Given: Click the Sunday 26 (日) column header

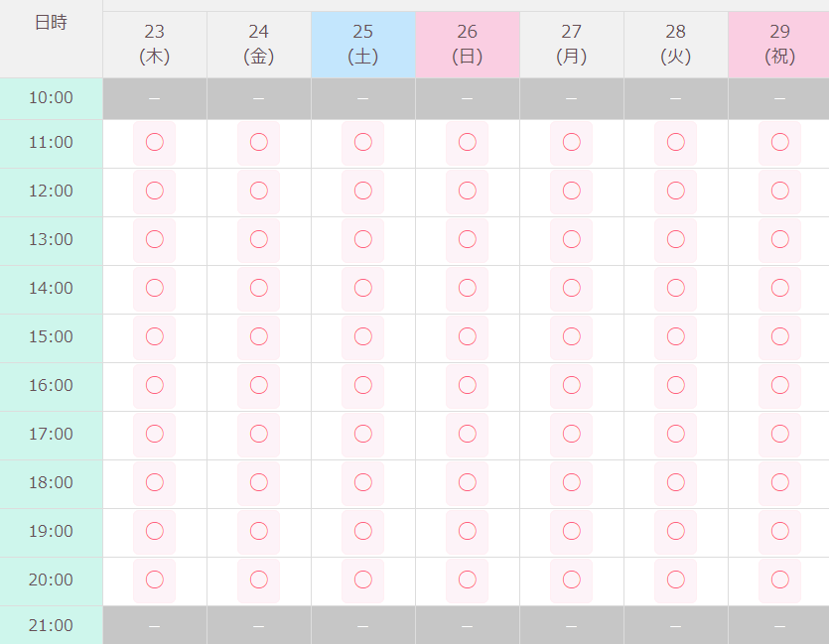Looking at the screenshot, I should pos(467,45).
